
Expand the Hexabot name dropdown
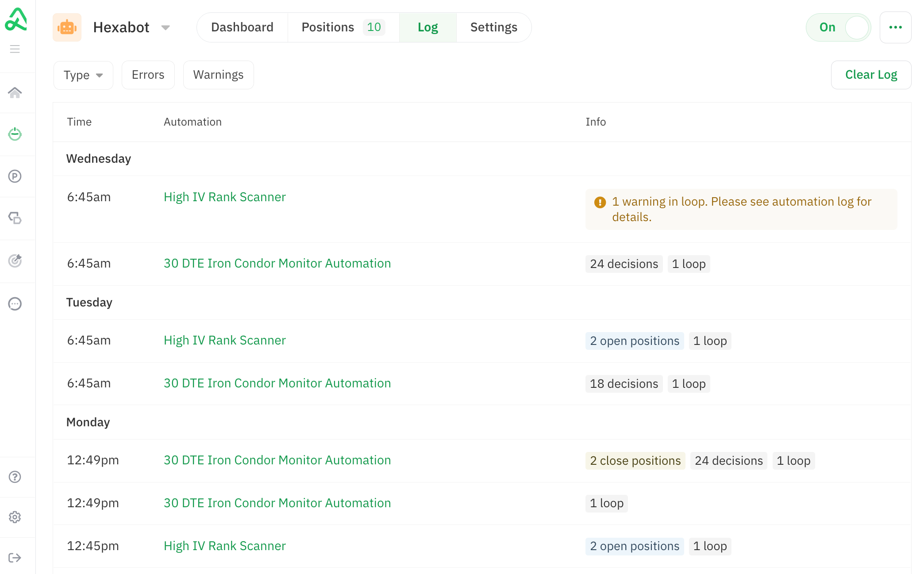coord(165,27)
